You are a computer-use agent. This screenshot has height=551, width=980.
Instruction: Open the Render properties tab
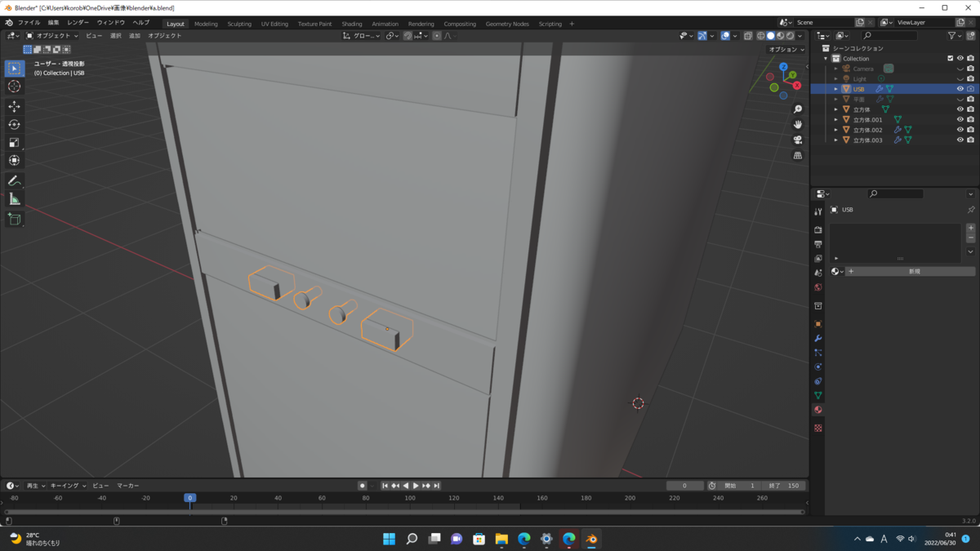(x=818, y=230)
